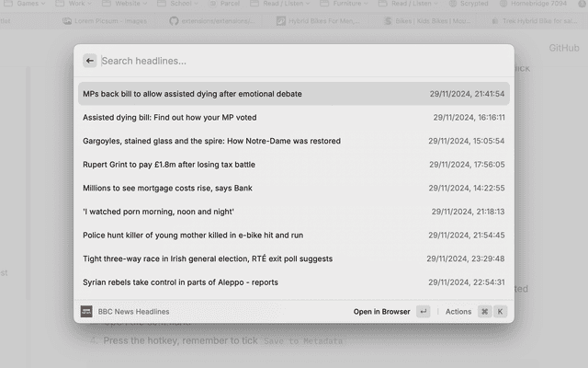Open the Actions panel

click(458, 312)
